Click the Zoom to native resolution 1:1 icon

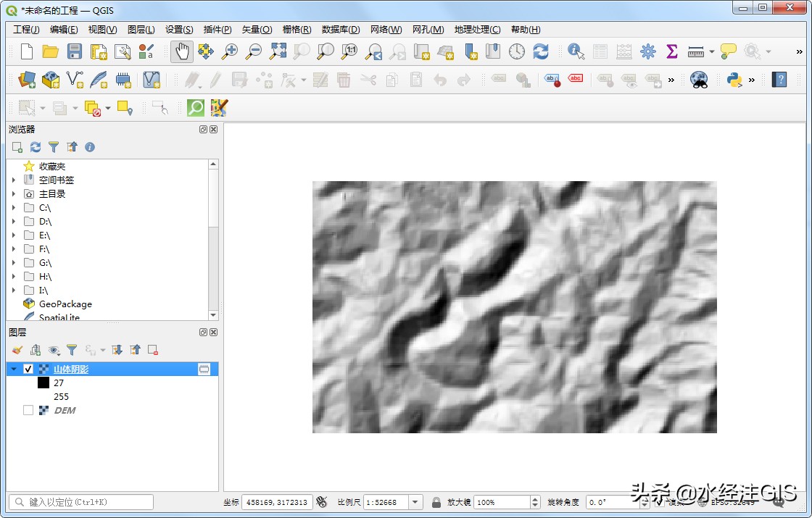pyautogui.click(x=349, y=51)
